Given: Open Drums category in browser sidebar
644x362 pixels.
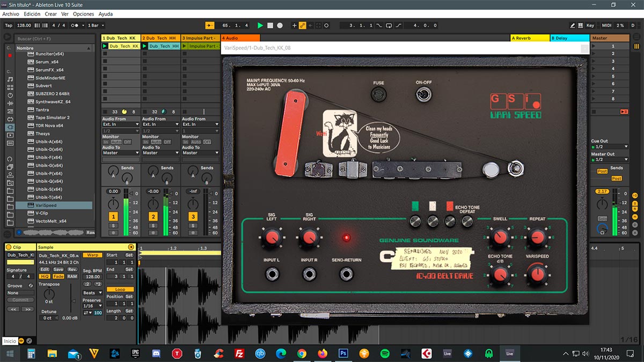Looking at the screenshot, I should (x=10, y=87).
